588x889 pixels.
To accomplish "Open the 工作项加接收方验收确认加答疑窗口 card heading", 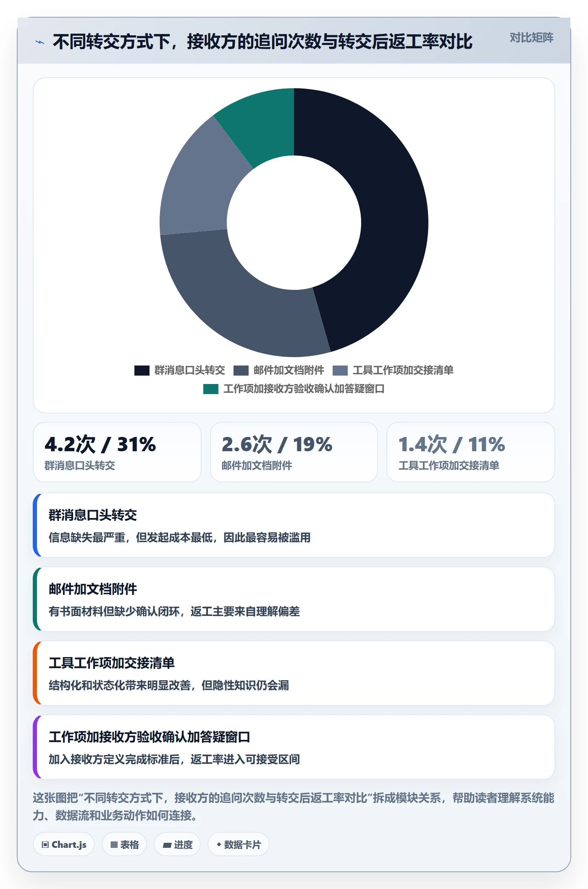I will click(150, 737).
